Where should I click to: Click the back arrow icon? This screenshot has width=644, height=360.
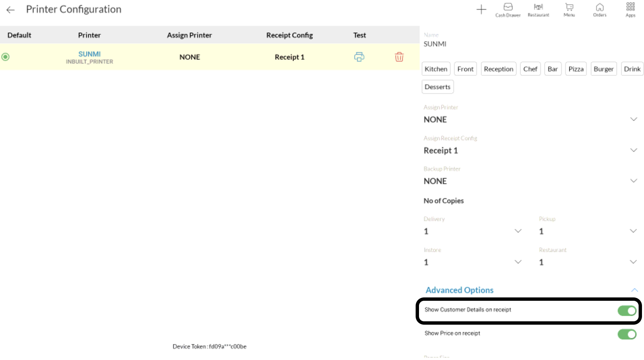[10, 10]
